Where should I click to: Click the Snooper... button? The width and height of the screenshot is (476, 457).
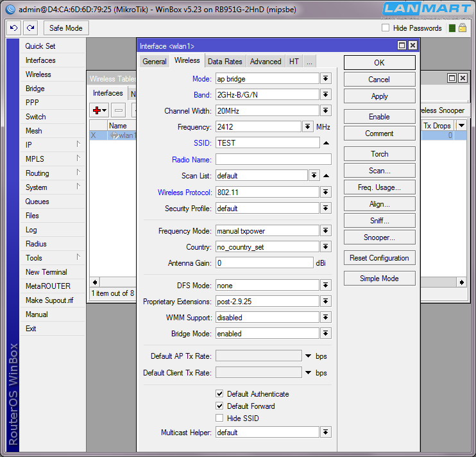pos(380,237)
